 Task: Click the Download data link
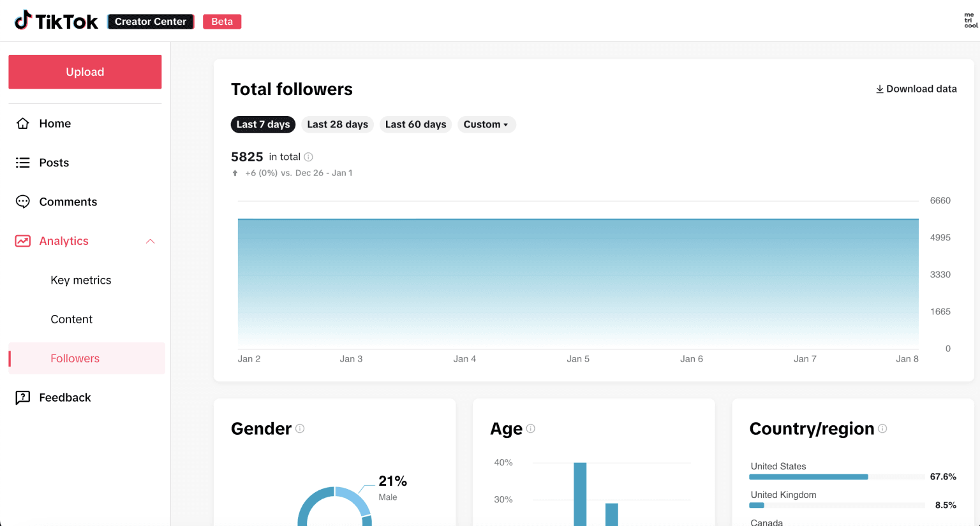pyautogui.click(x=922, y=89)
